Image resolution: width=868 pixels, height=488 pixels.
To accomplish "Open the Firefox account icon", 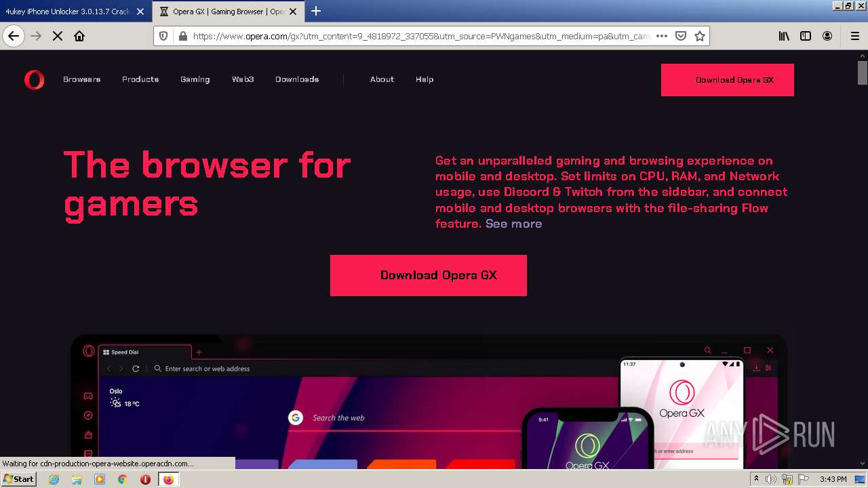I will point(827,36).
